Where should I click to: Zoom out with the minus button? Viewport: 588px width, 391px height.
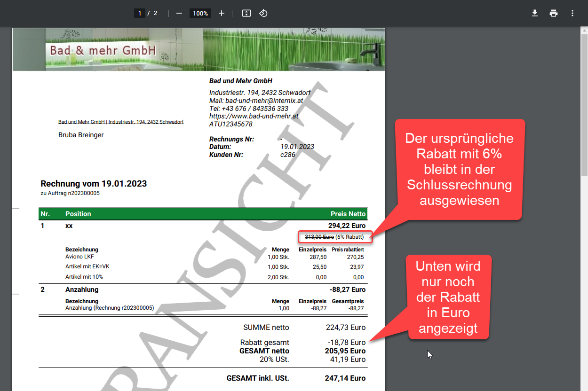click(x=179, y=13)
